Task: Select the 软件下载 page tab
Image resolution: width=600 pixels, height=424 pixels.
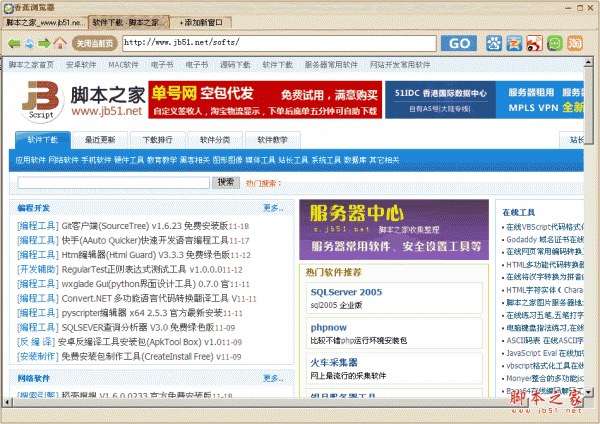Action: pos(43,140)
